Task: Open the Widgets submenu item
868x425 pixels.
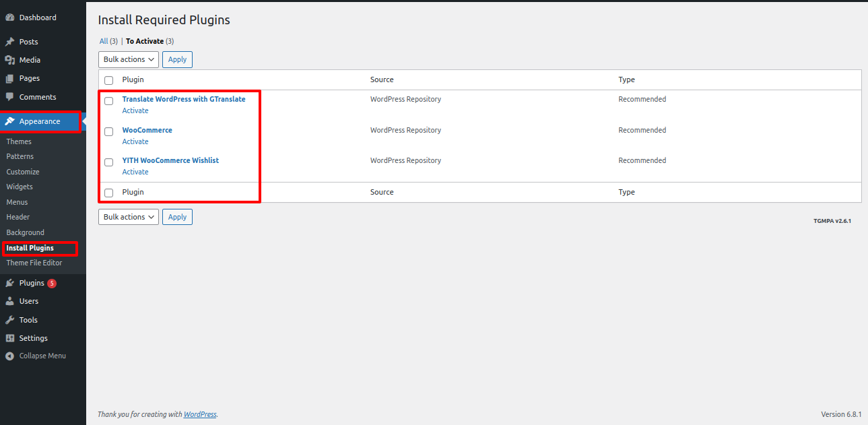Action: point(20,187)
